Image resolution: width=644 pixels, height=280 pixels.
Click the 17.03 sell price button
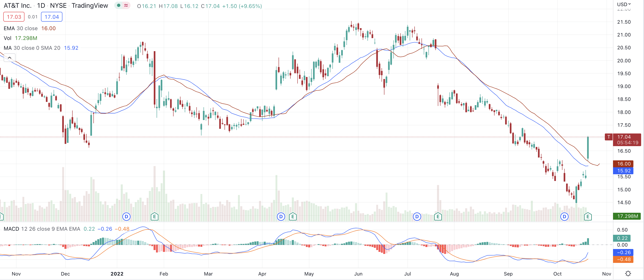coord(14,17)
